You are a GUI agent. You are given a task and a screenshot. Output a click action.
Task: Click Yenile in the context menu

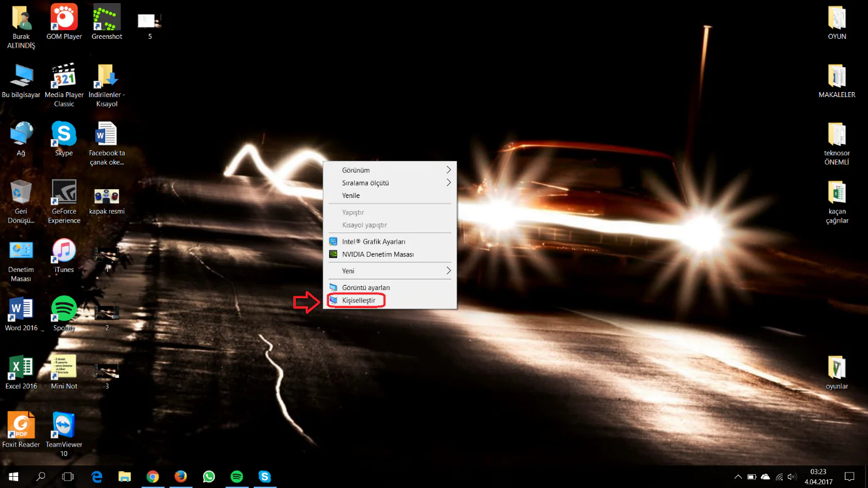coord(351,195)
